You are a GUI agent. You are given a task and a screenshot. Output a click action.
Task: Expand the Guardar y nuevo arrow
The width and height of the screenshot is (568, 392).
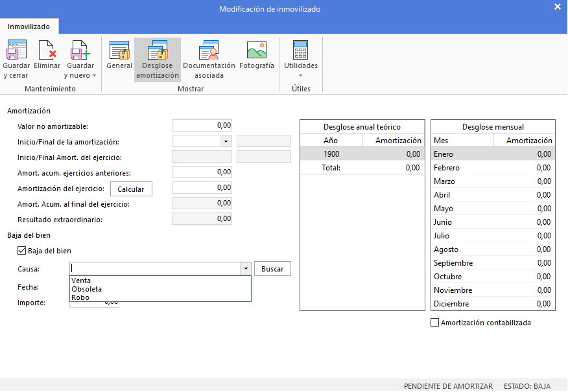pos(94,76)
